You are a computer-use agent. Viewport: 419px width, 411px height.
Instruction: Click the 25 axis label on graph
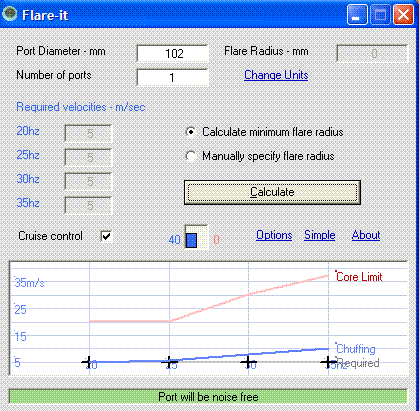click(20, 310)
